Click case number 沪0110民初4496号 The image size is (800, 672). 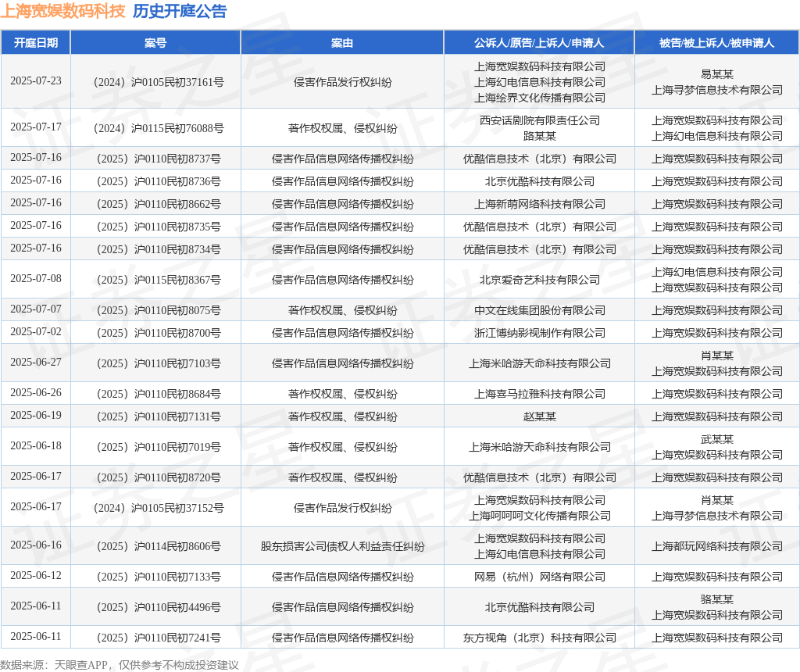(177, 607)
